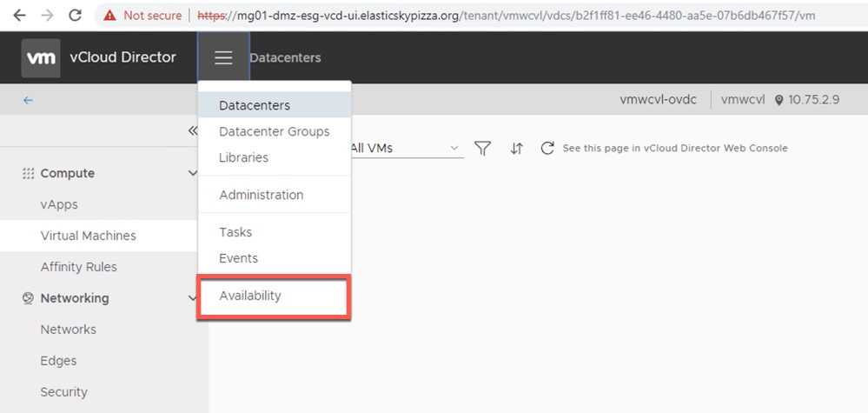The width and height of the screenshot is (868, 413).
Task: Choose Administration in the menu
Action: (x=262, y=195)
